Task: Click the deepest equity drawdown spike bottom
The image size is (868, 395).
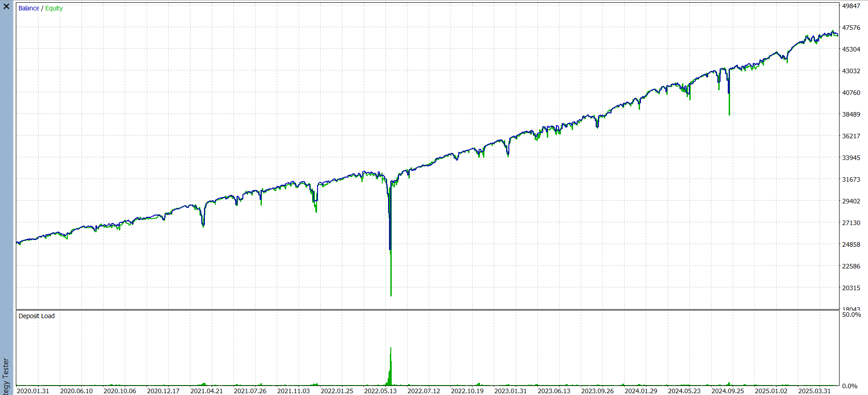Action: click(391, 295)
